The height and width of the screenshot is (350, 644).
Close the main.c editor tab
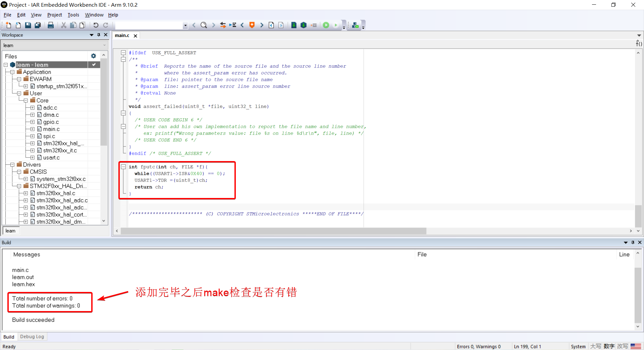tap(136, 36)
